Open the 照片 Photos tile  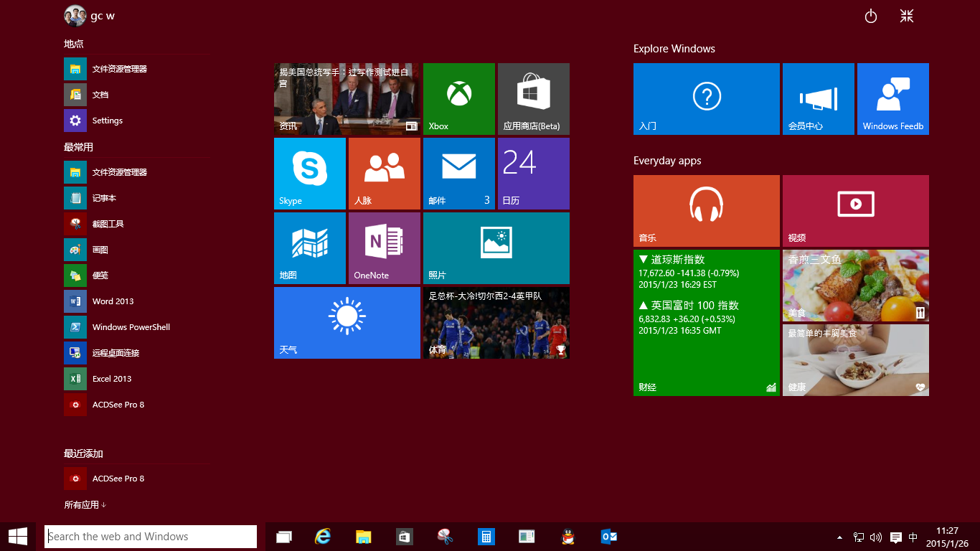496,248
